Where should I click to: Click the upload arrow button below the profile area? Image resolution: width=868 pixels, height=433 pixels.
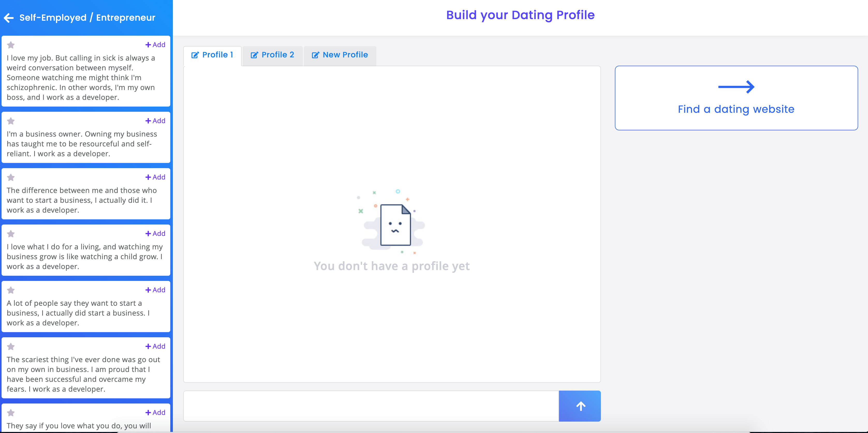coord(580,406)
